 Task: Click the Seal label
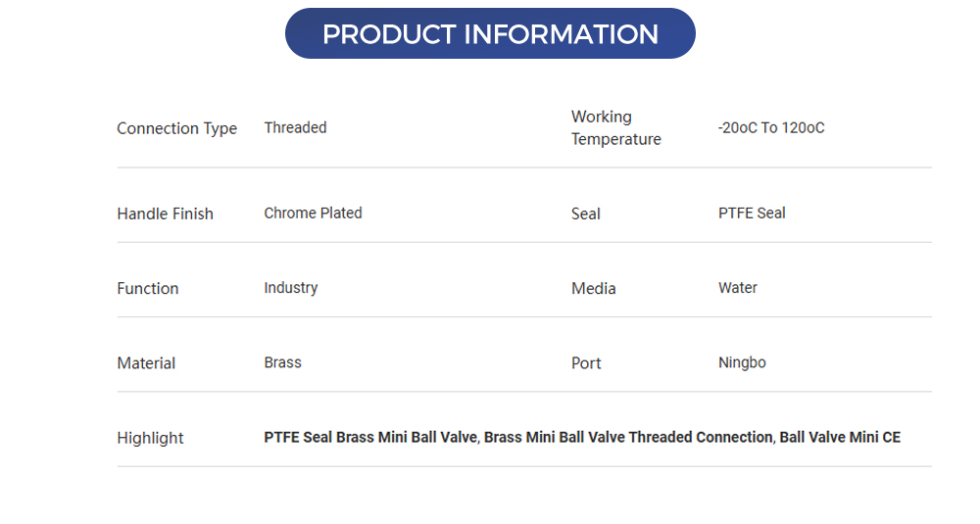pyautogui.click(x=585, y=214)
